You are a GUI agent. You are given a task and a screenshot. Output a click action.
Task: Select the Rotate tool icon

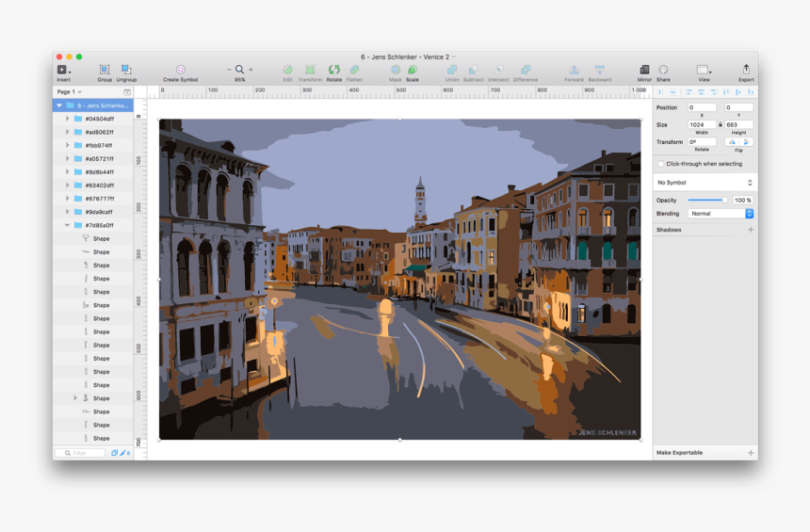334,70
